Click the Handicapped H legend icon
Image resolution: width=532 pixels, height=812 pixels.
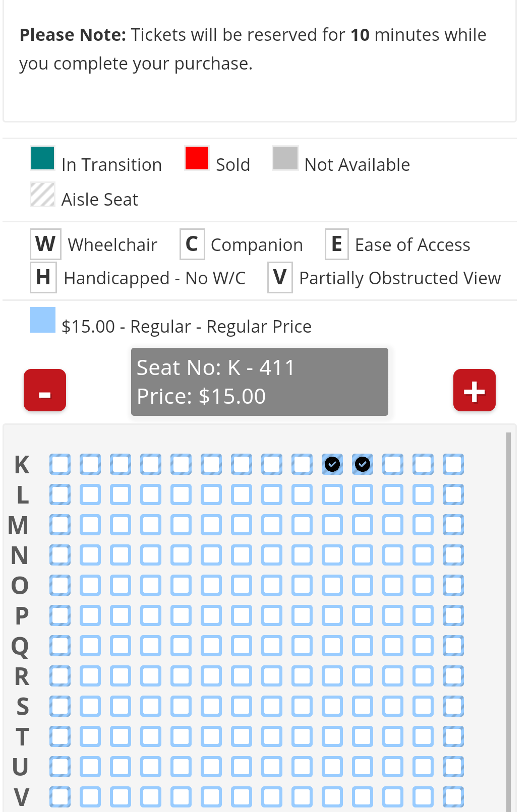43,278
